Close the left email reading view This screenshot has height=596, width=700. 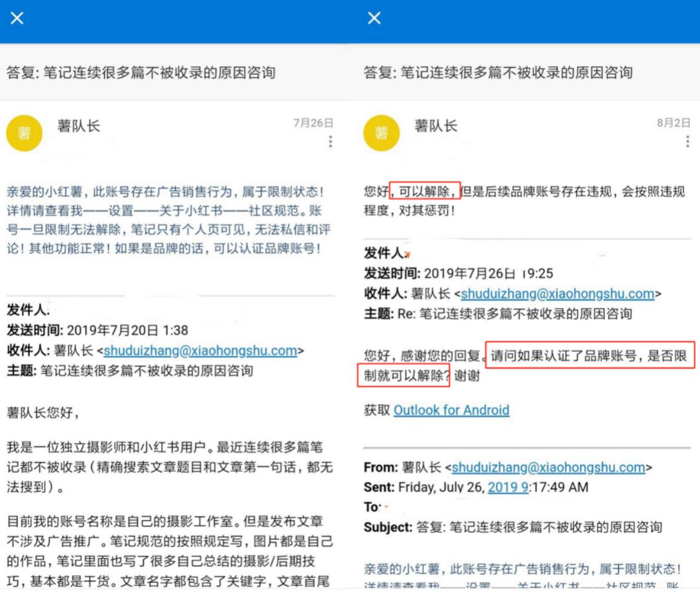[x=18, y=18]
